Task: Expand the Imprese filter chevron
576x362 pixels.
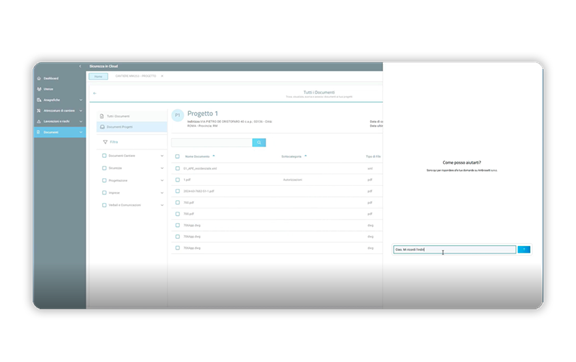Action: click(x=162, y=193)
